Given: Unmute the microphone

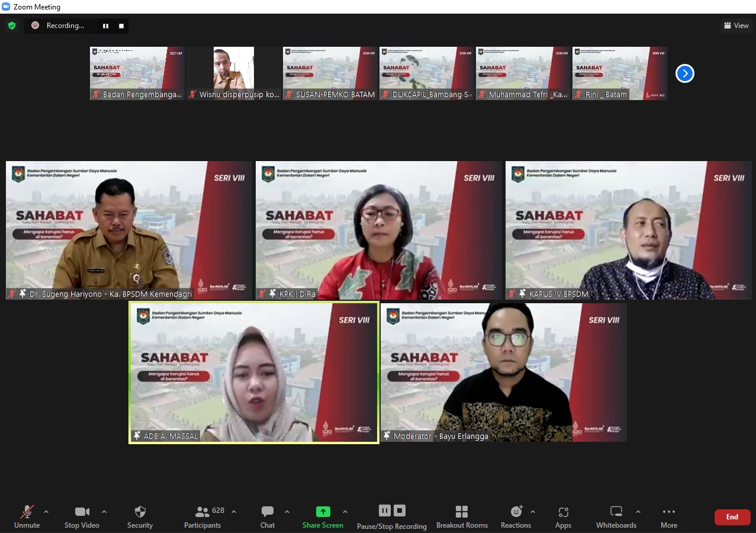Looking at the screenshot, I should pos(27,516).
